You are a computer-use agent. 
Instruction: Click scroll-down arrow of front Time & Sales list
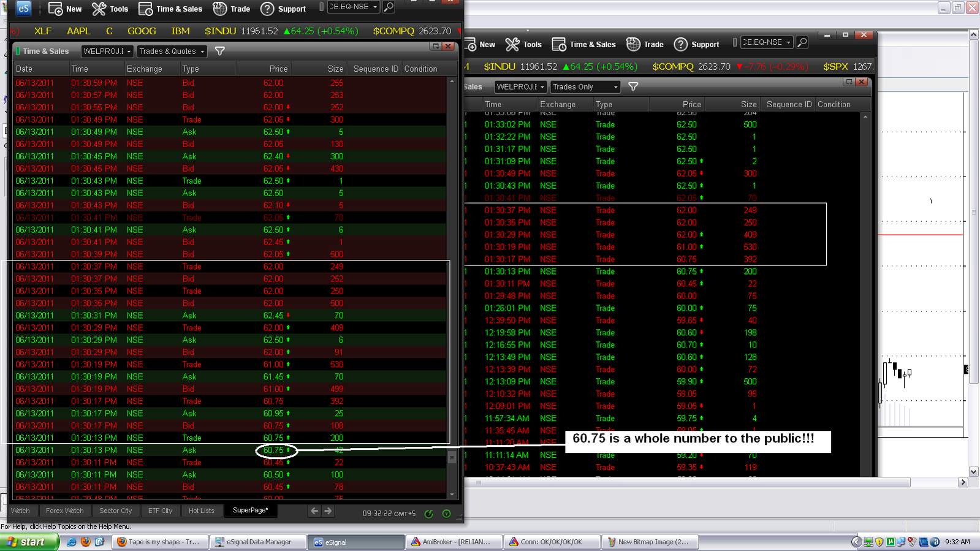pyautogui.click(x=452, y=494)
